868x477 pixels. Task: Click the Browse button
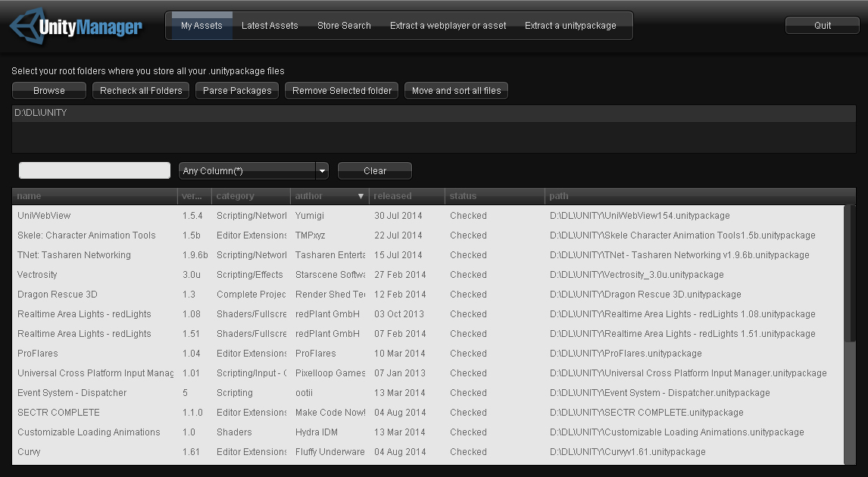[48, 91]
